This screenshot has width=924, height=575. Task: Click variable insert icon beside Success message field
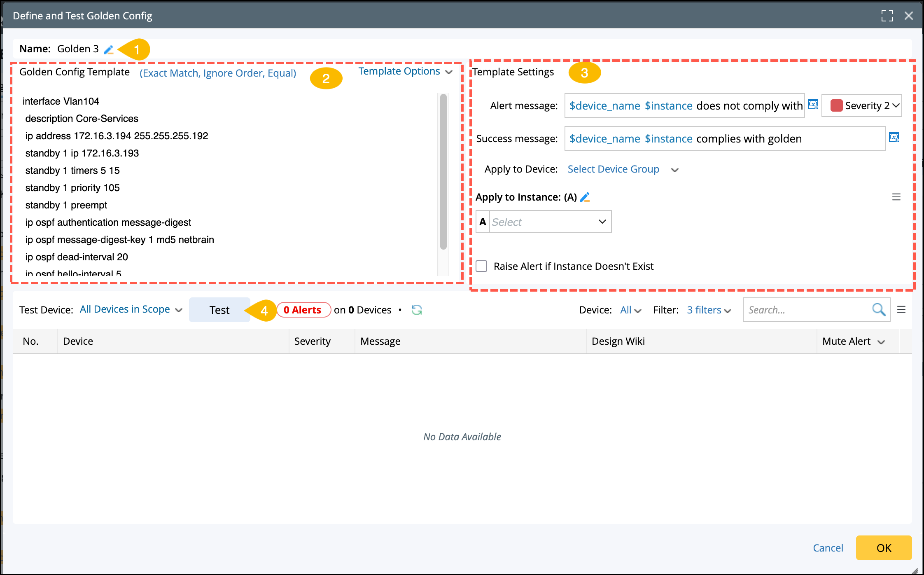(894, 138)
